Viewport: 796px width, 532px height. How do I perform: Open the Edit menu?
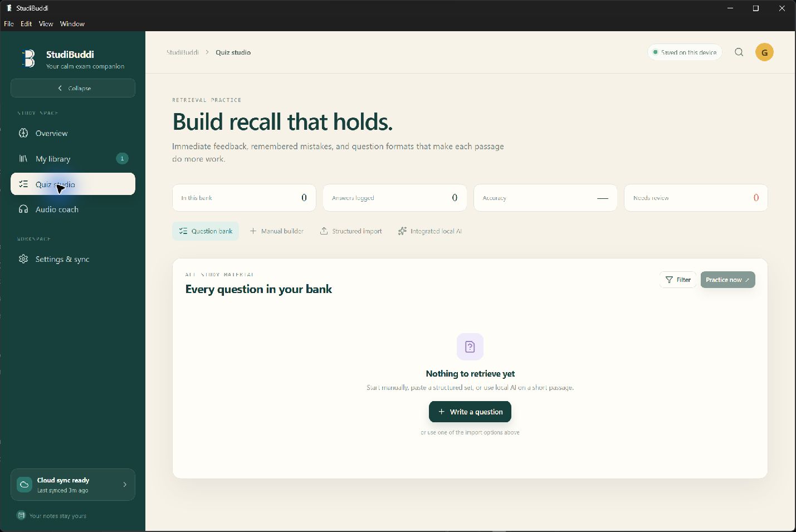click(x=26, y=24)
